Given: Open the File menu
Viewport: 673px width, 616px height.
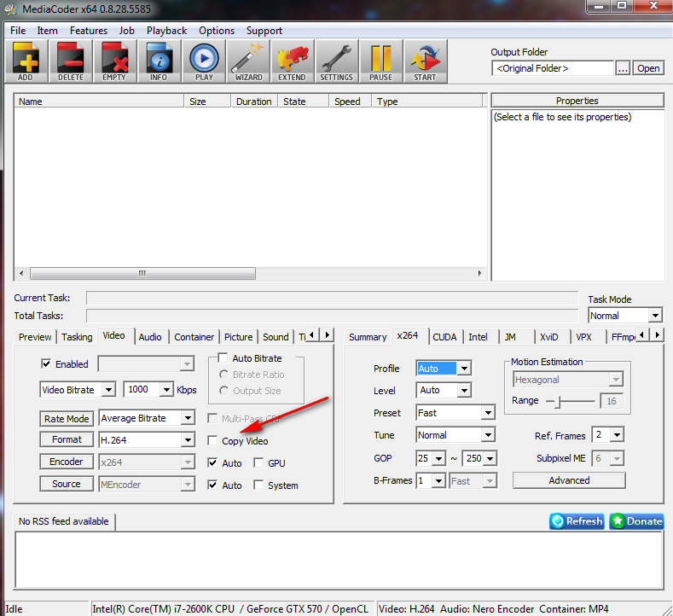Looking at the screenshot, I should point(18,31).
